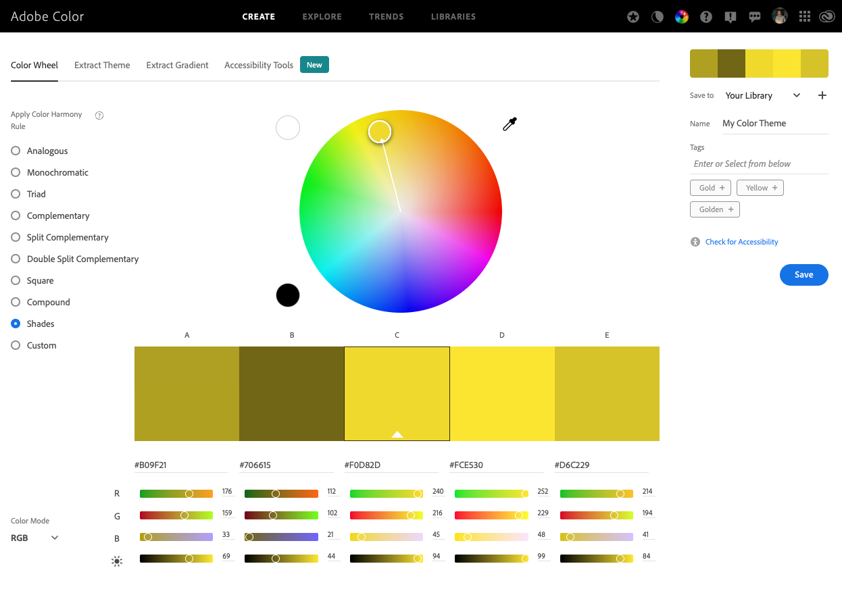Screen dimensions: 842x616
Task: Open Check for Accessibility link
Action: [x=741, y=242]
